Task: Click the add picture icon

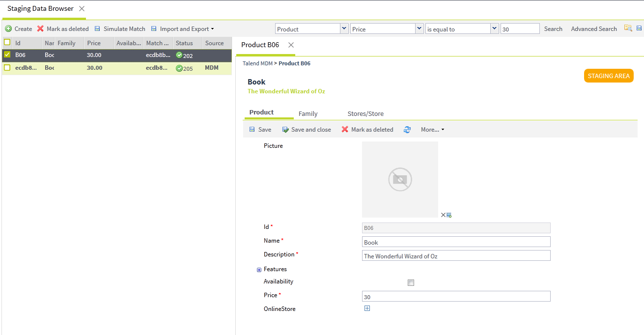Action: 449,215
